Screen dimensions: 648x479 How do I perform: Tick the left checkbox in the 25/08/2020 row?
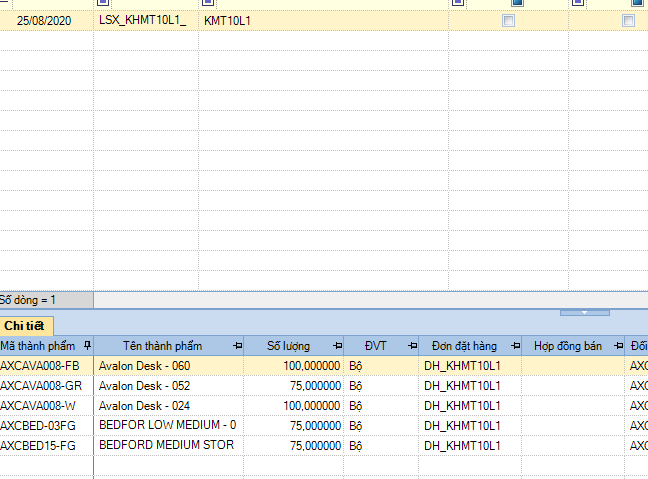509,20
